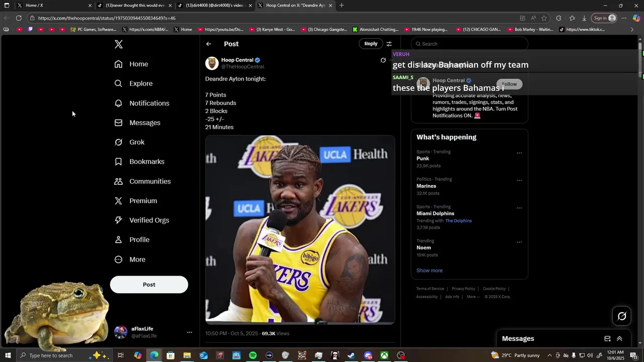644x362 pixels.
Task: Switch to Home / X tab
Action: point(54,6)
